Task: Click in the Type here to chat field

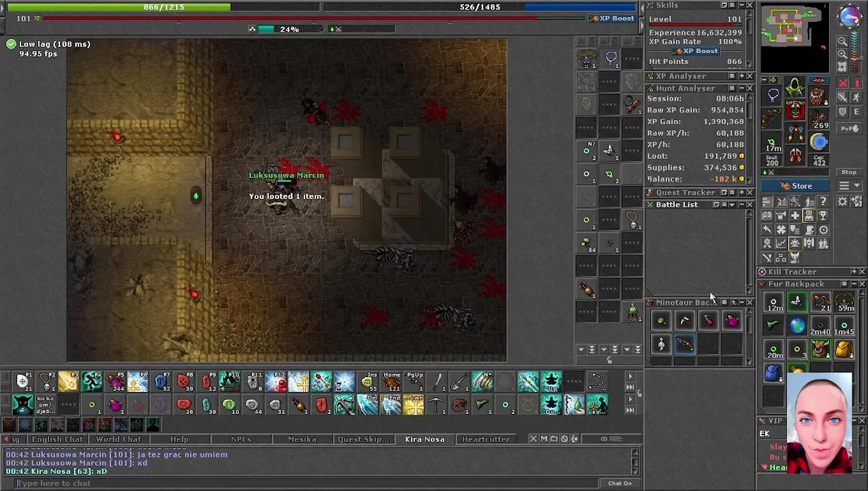Action: click(x=307, y=483)
